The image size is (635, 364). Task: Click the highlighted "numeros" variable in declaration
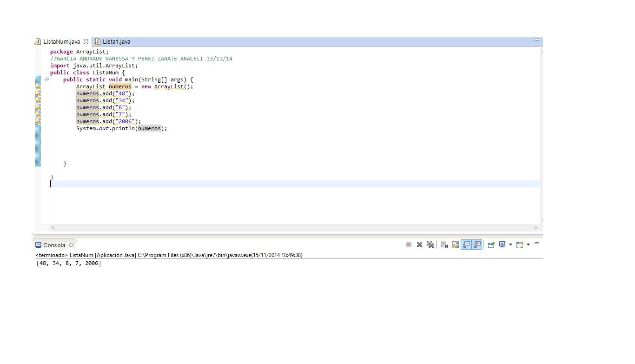(x=120, y=86)
